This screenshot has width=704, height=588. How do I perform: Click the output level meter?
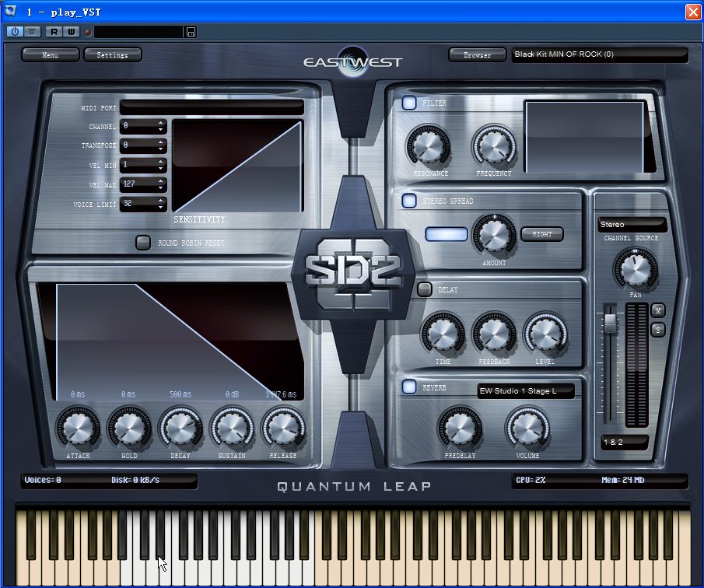click(636, 365)
